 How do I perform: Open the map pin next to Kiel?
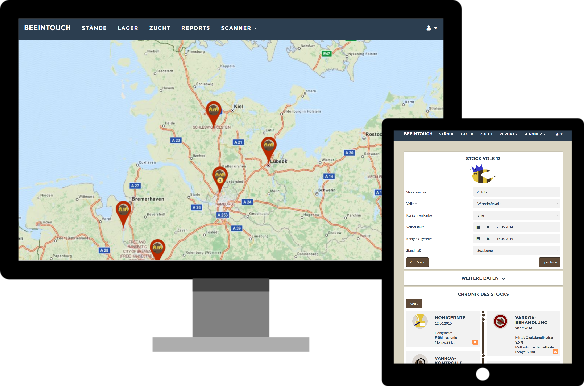coord(213,114)
